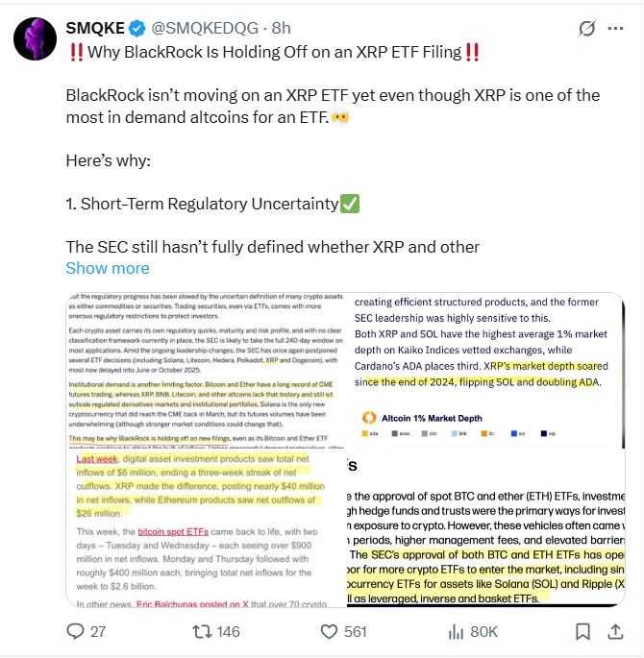Reply to the tweet via comment icon
Viewport: 644px width, 658px height.
pos(76,631)
